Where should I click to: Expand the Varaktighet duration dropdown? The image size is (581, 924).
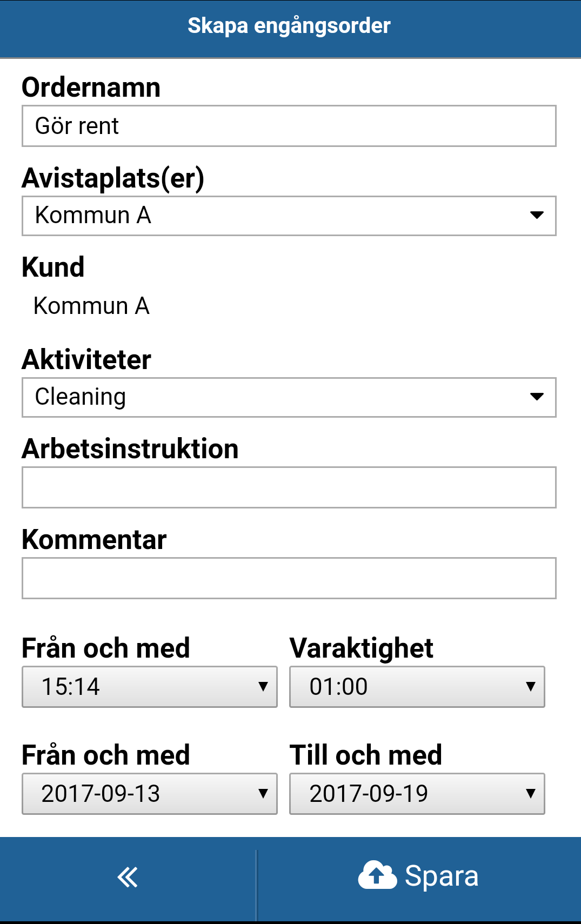(x=417, y=687)
